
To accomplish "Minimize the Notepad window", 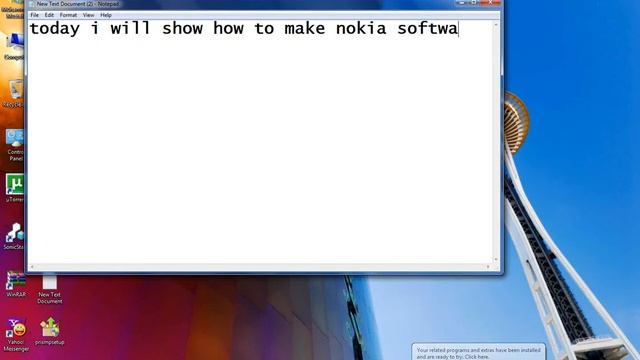I will (x=461, y=2).
